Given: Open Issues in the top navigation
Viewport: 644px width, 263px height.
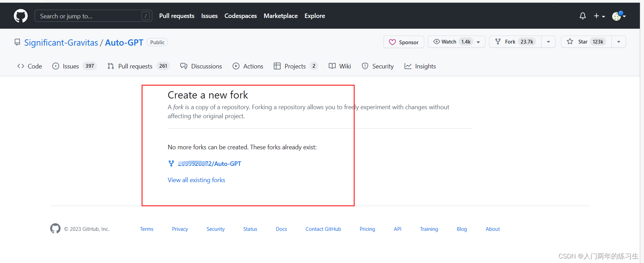Looking at the screenshot, I should click(x=209, y=16).
